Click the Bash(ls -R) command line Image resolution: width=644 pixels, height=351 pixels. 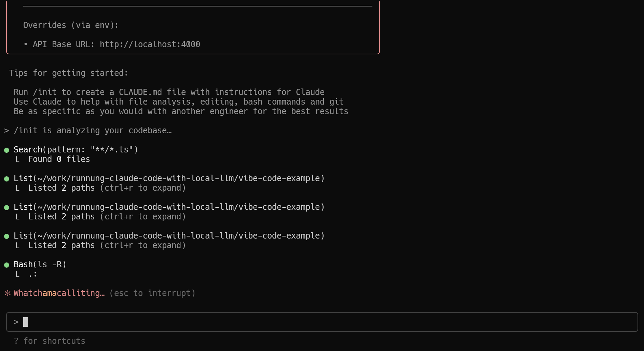coord(40,265)
